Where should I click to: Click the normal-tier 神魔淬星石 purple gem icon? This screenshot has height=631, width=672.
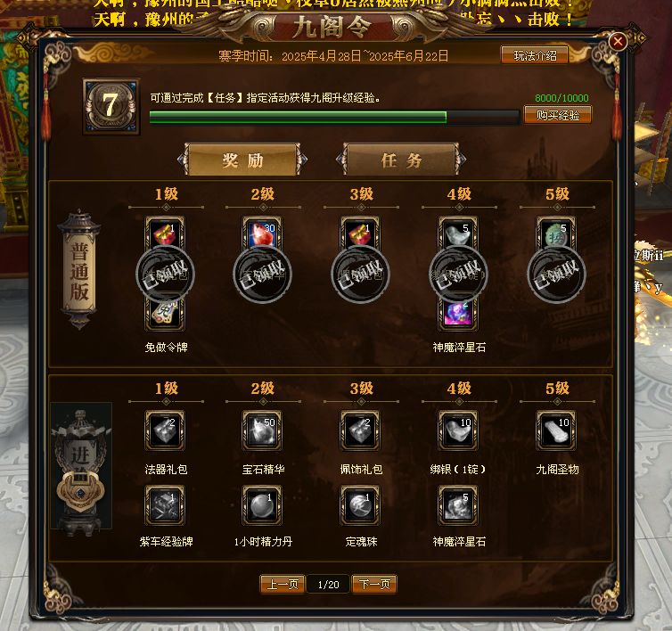coord(458,314)
